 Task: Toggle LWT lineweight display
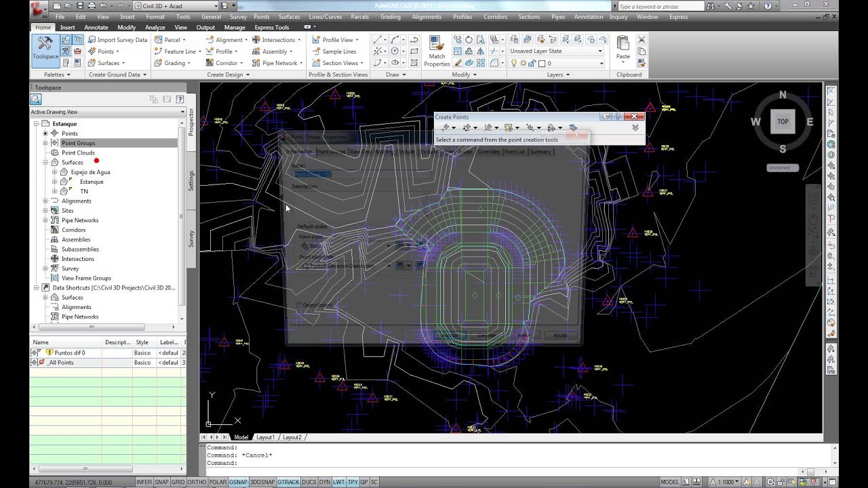pos(339,482)
